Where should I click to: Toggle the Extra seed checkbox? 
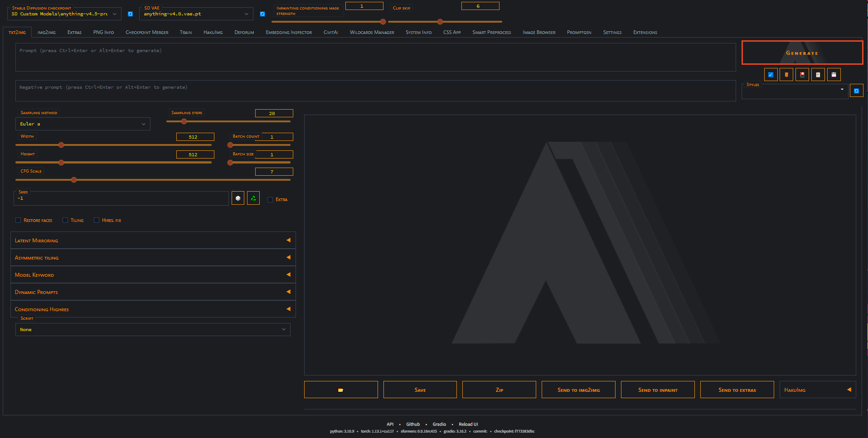click(x=270, y=200)
